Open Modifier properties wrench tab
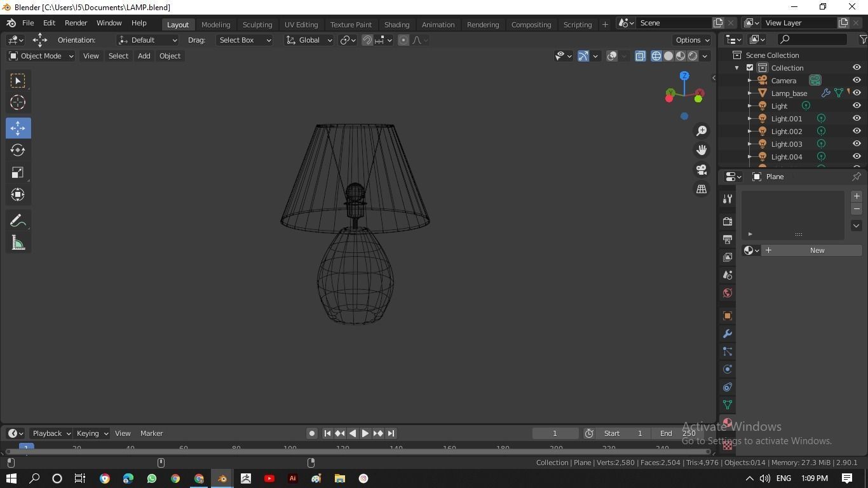Viewport: 868px width, 488px height. [x=728, y=334]
